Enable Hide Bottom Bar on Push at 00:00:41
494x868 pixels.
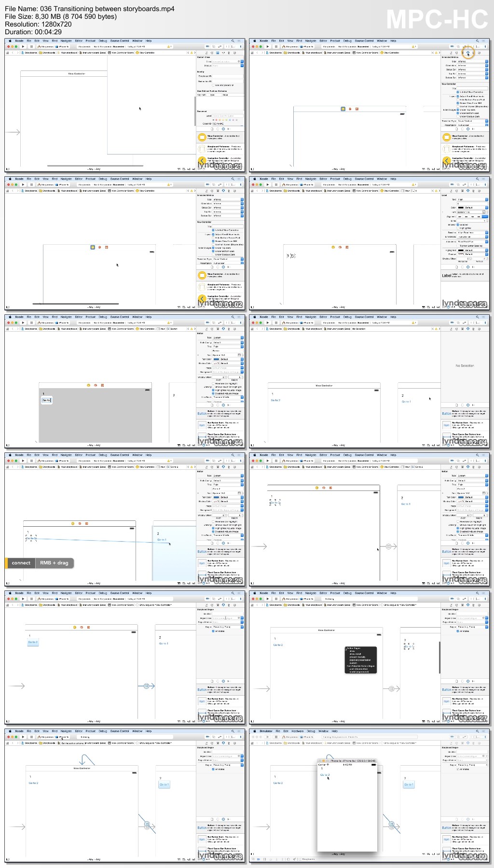tap(458, 99)
